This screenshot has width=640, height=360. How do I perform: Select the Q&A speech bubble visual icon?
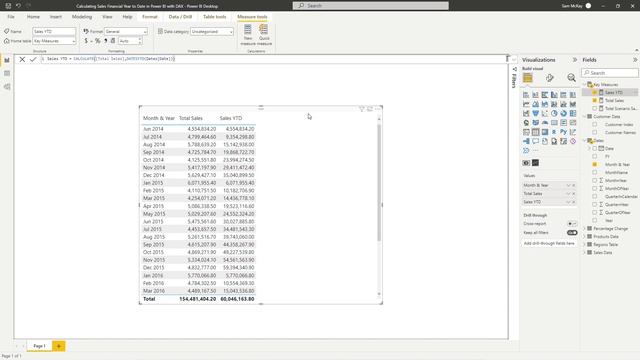pos(536,141)
